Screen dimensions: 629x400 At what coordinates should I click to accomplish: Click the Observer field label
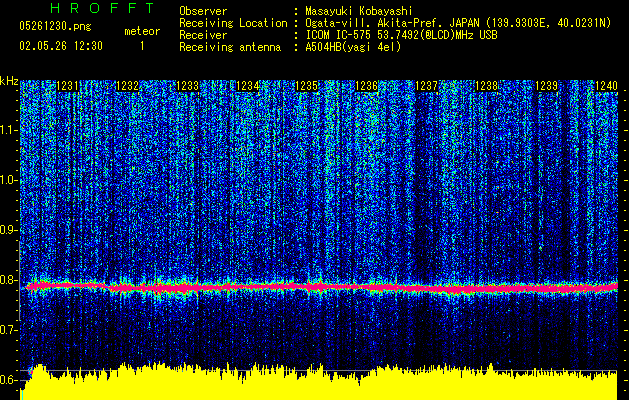(x=203, y=11)
